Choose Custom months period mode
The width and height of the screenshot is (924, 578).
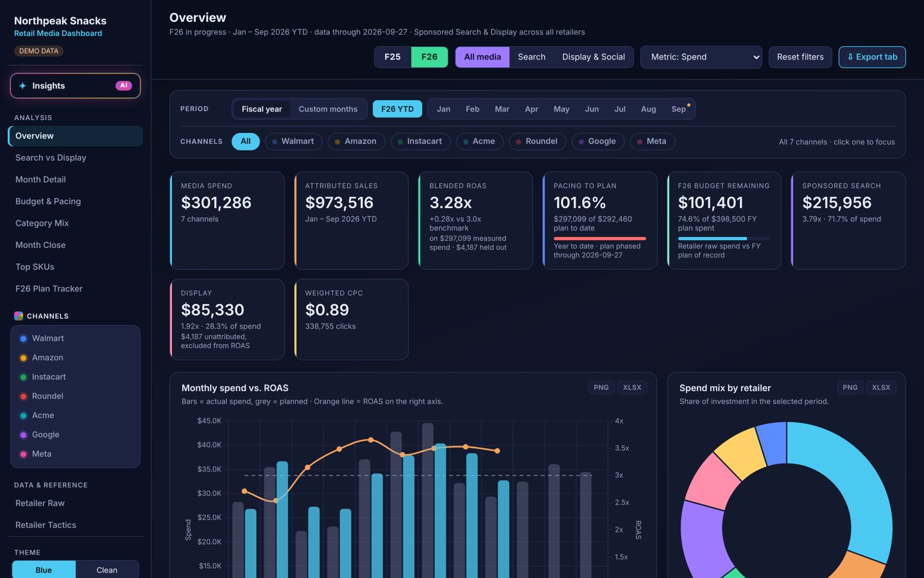point(328,109)
